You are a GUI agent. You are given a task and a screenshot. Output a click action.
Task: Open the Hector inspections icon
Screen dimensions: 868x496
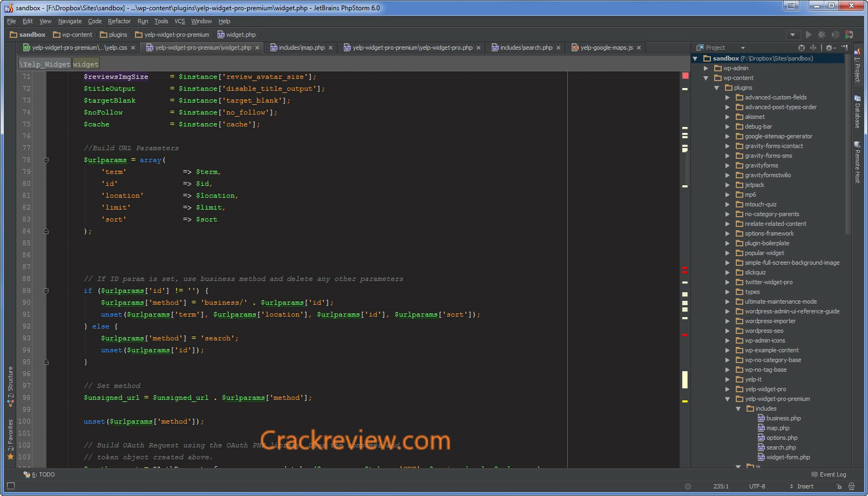[x=851, y=486]
